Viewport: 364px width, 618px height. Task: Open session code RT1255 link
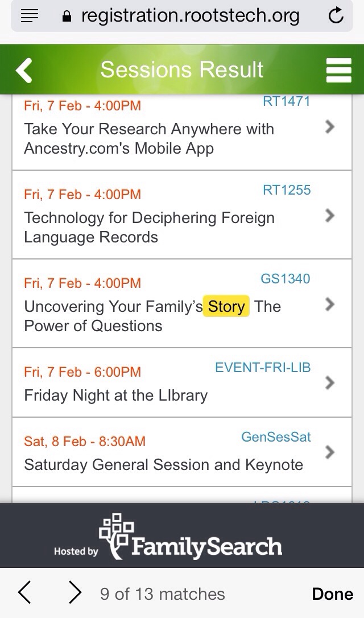click(x=287, y=190)
